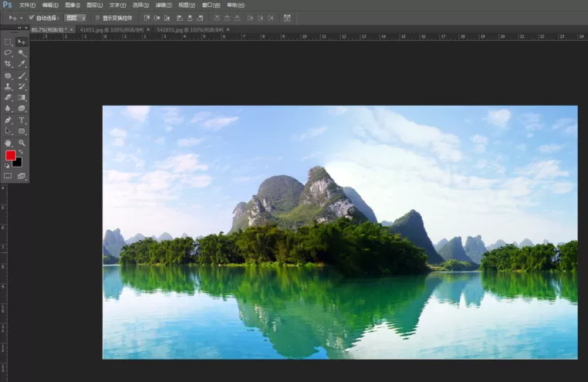Choose the Magic Wand tool
This screenshot has height=382, width=588.
click(x=22, y=52)
